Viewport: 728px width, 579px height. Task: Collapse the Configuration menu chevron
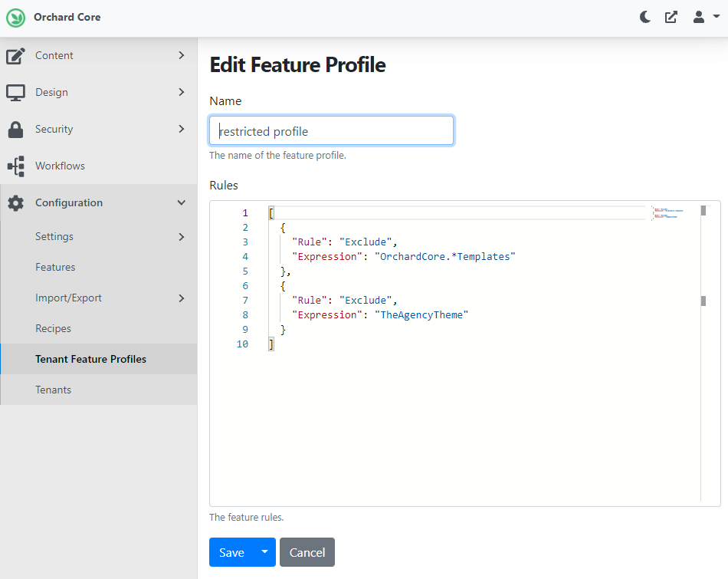[182, 202]
